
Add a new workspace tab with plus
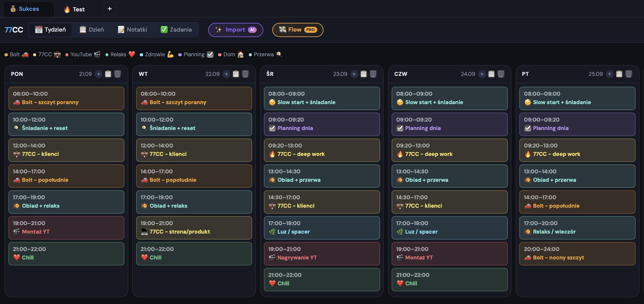click(x=110, y=9)
